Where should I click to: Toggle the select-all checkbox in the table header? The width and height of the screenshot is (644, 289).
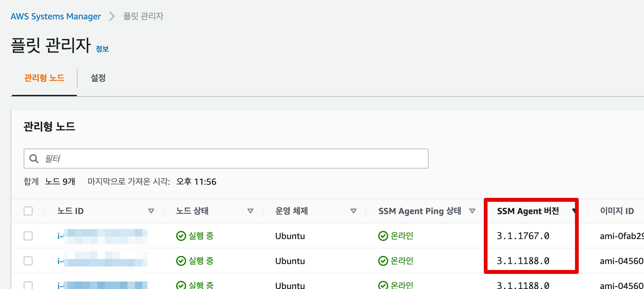pos(28,211)
